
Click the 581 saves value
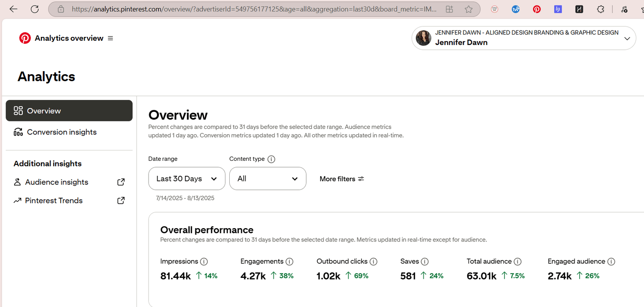pyautogui.click(x=408, y=276)
